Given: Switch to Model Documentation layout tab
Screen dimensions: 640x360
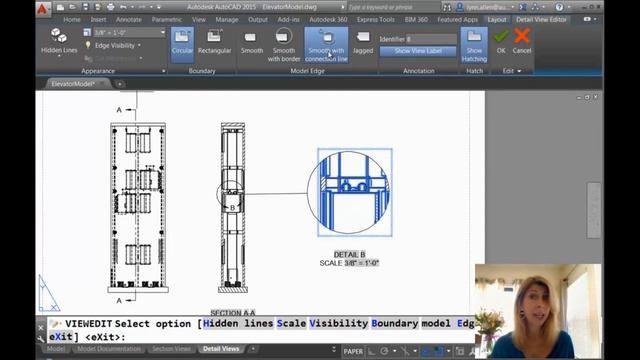Looking at the screenshot, I should pos(109,349).
